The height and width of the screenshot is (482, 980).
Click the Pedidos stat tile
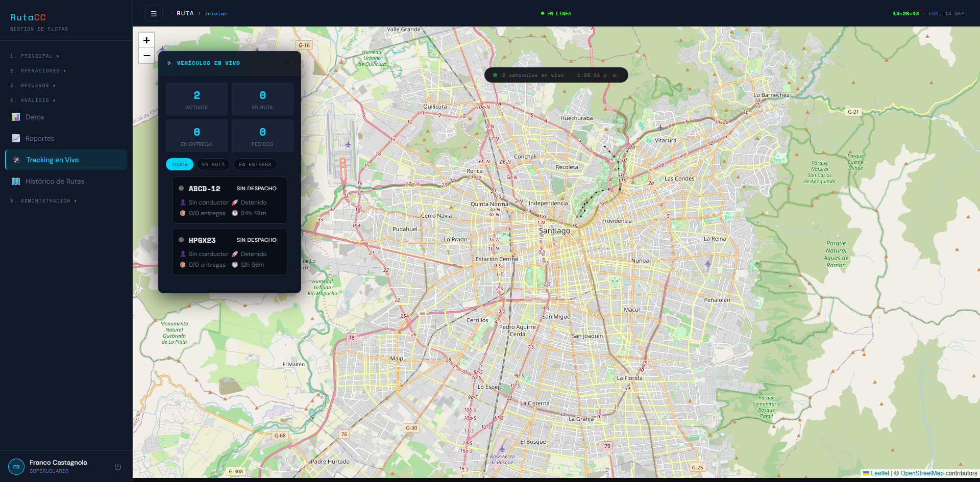click(x=262, y=136)
